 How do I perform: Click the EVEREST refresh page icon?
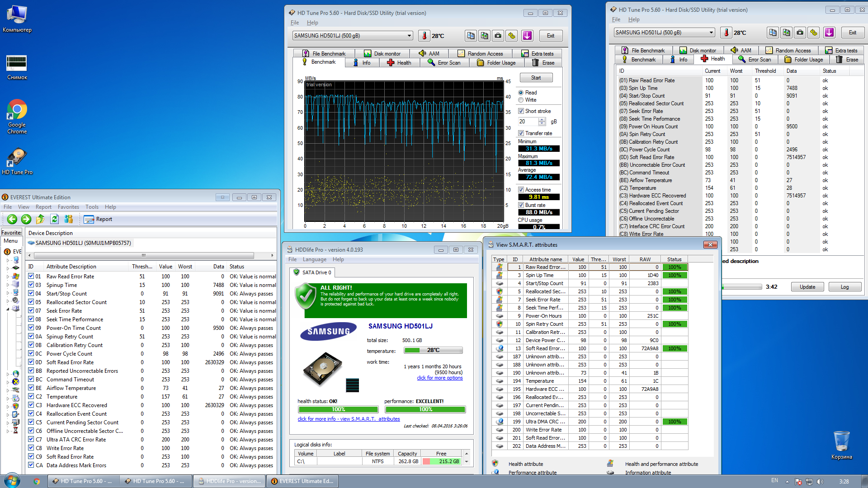pyautogui.click(x=54, y=219)
